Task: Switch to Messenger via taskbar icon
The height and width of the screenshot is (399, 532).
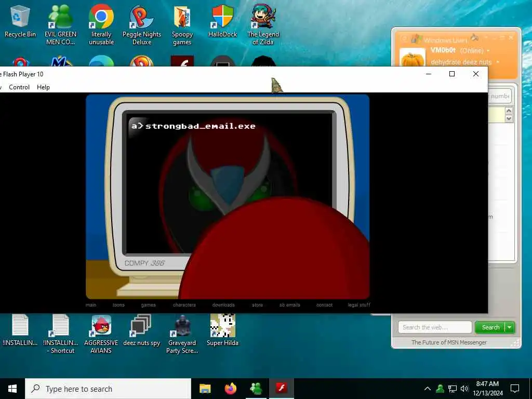Action: [x=256, y=389]
